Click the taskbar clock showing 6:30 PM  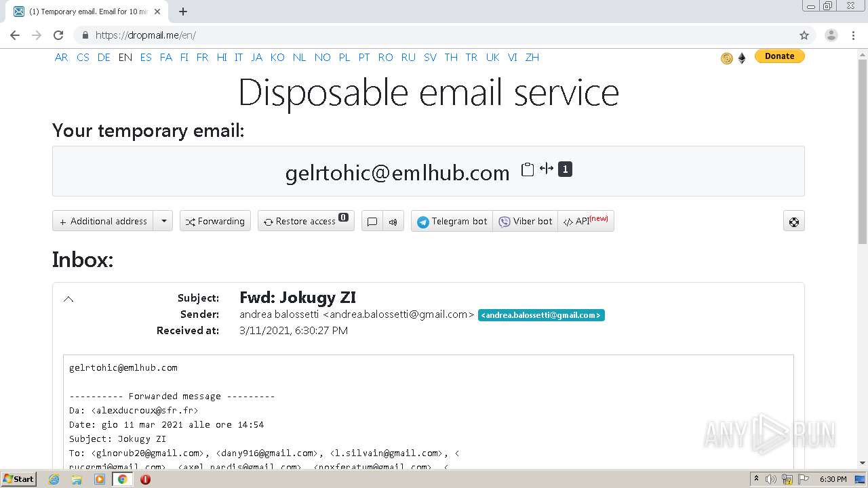[833, 479]
